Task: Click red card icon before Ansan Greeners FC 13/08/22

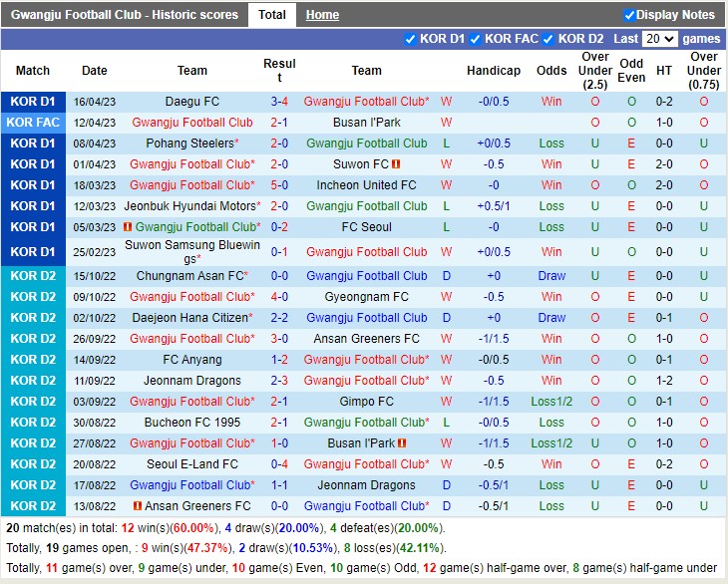Action: point(138,505)
